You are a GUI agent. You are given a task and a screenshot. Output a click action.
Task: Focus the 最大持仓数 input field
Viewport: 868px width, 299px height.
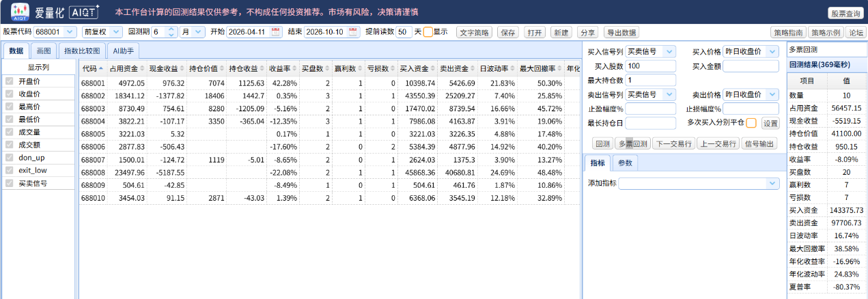650,80
